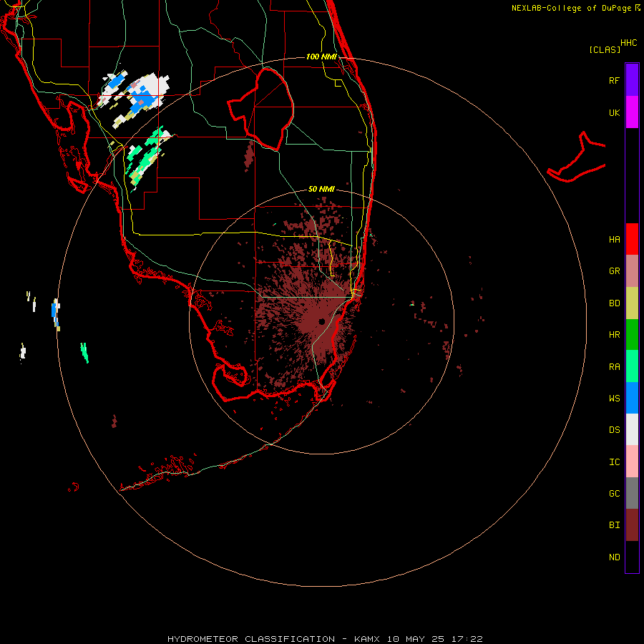Click the 50 NMI range ring label
The image size is (644, 644).
pos(321,189)
